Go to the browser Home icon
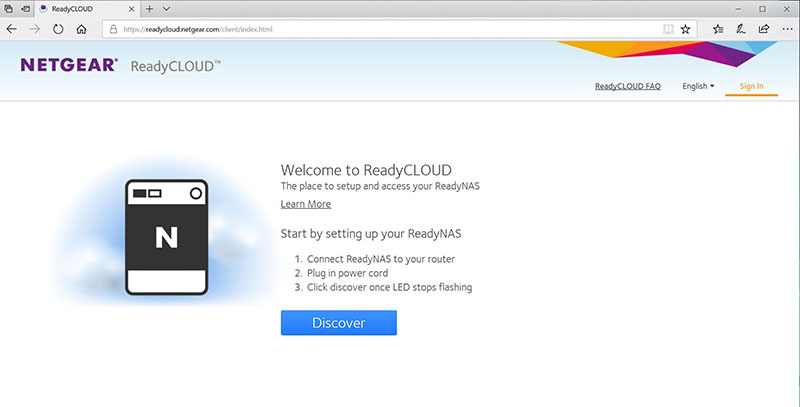 [81, 30]
